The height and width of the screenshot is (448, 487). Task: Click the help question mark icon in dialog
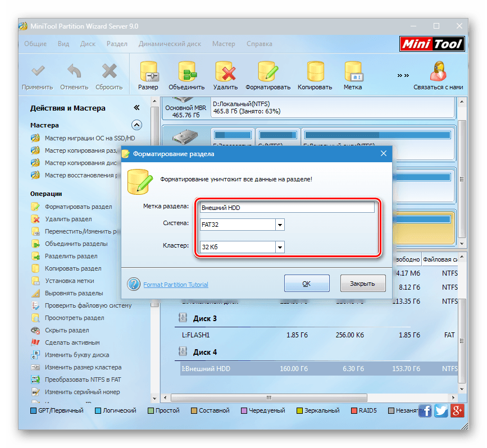[x=134, y=284]
